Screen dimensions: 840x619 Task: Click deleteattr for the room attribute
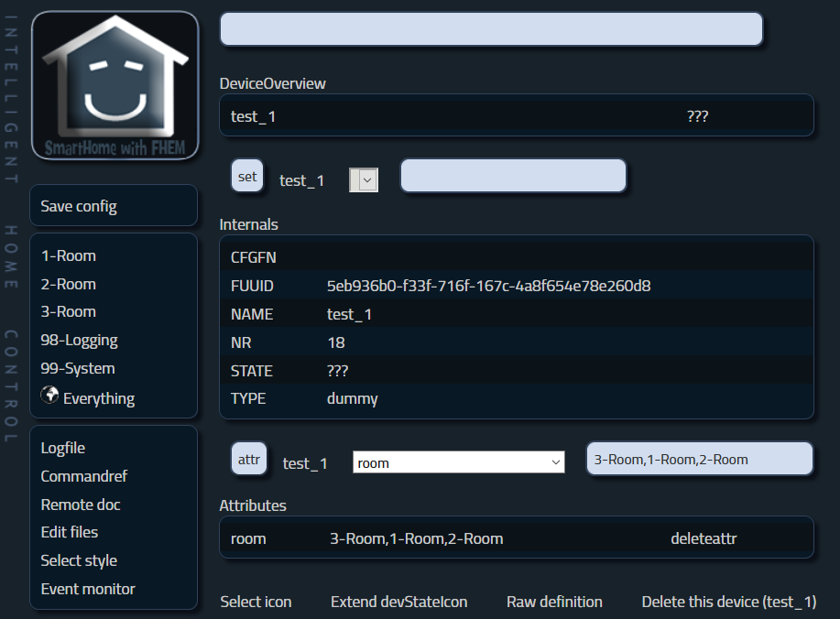702,538
